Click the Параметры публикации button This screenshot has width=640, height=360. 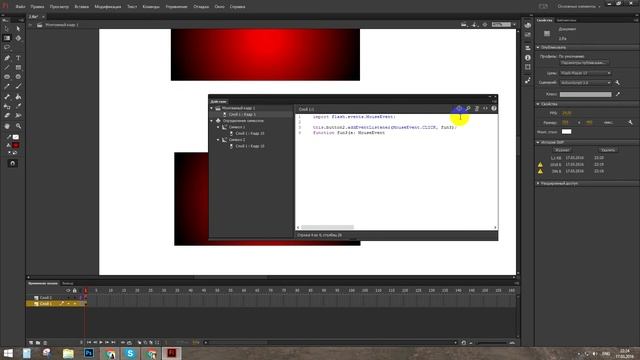point(583,63)
